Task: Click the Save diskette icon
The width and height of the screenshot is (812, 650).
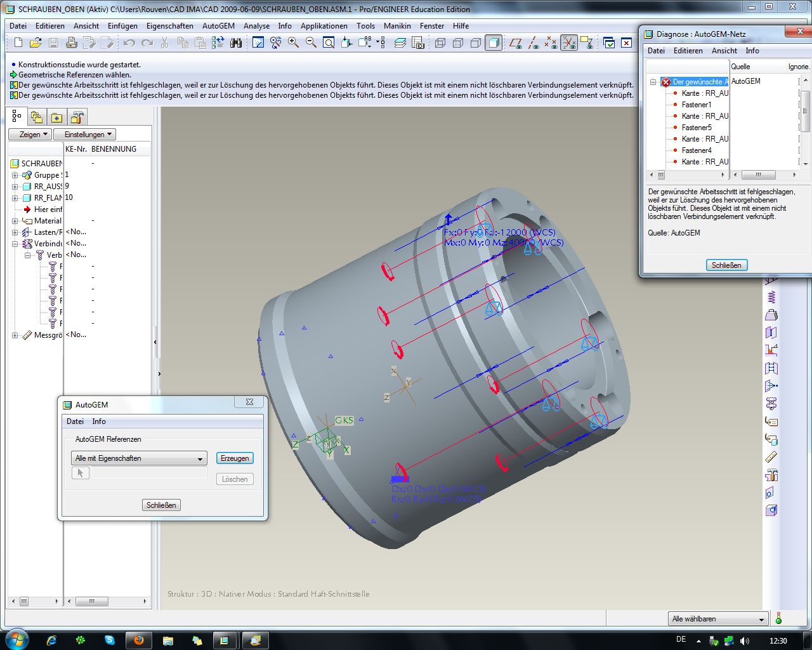Action: coord(53,43)
